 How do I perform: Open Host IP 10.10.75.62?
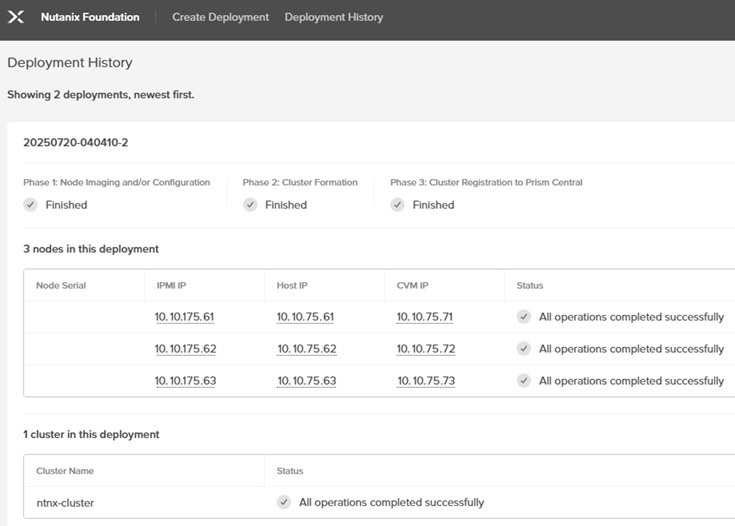point(307,349)
